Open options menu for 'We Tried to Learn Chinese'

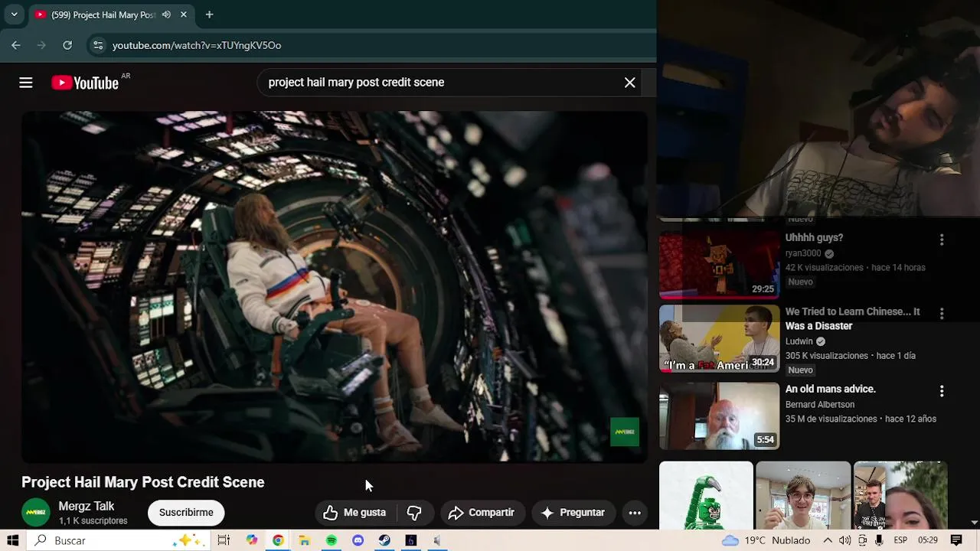[942, 314]
